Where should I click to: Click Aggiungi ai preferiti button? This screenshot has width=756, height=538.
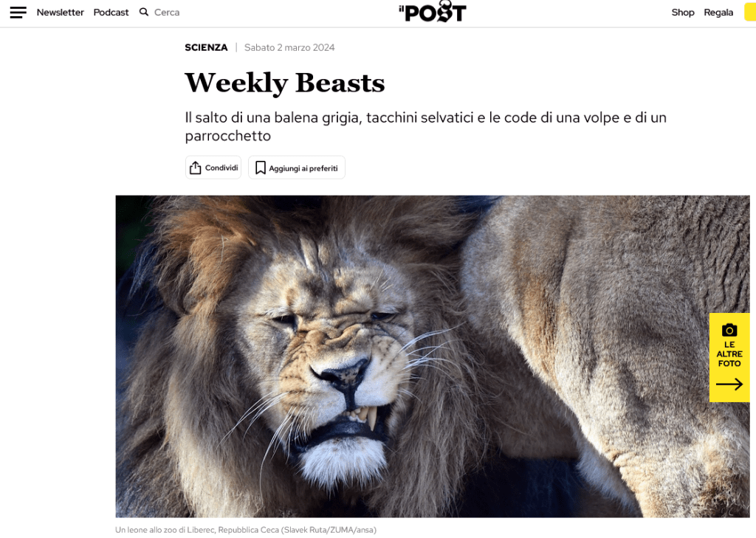click(297, 168)
